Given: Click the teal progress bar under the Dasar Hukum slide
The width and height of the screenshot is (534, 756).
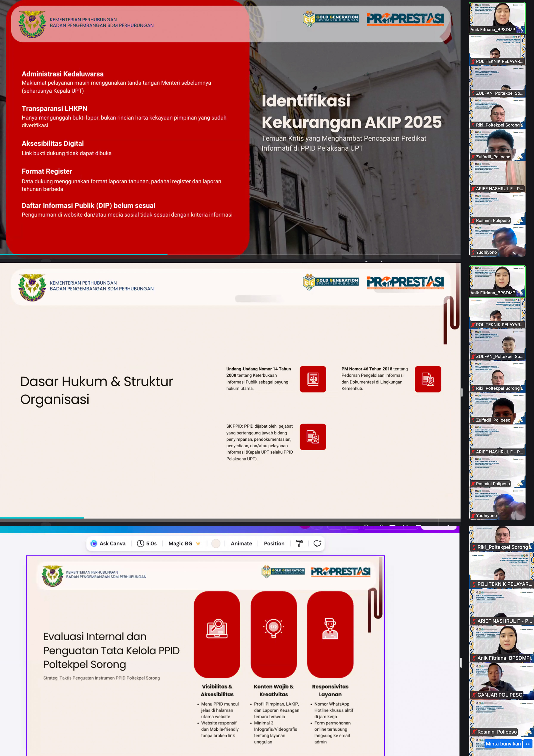Looking at the screenshot, I should click(x=42, y=518).
